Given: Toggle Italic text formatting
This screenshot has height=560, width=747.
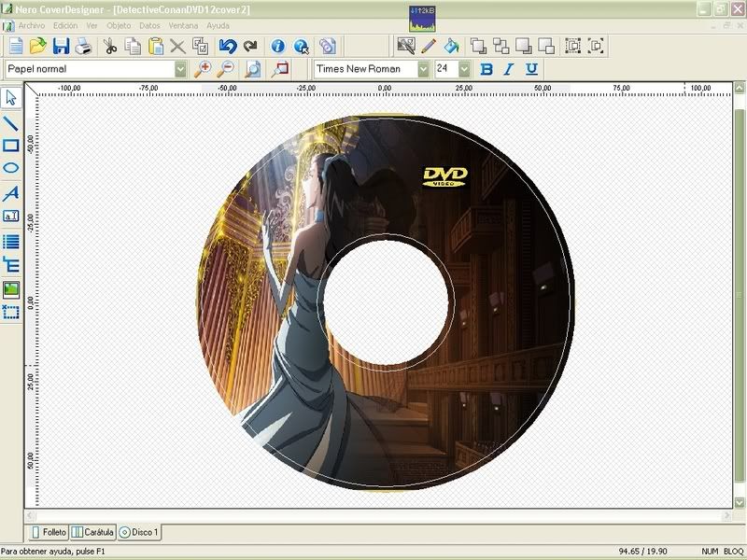Looking at the screenshot, I should [x=509, y=69].
